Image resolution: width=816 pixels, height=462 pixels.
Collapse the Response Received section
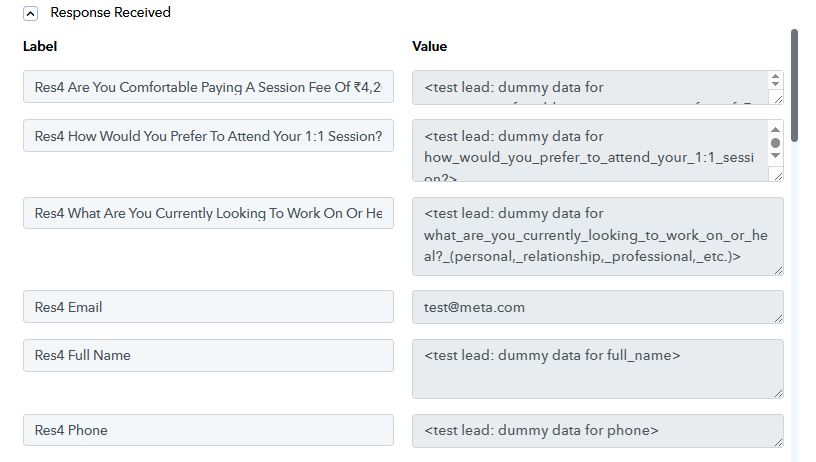pos(31,13)
